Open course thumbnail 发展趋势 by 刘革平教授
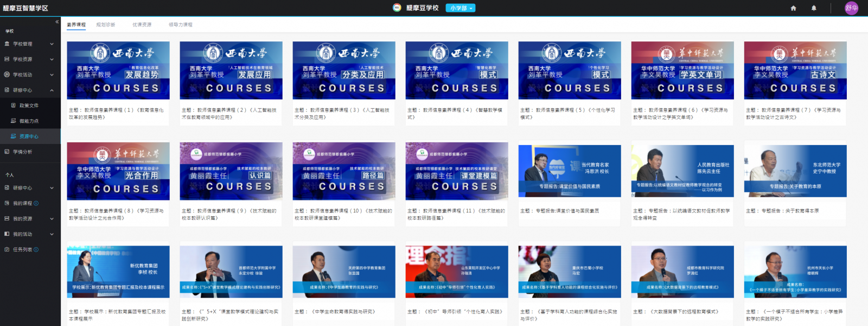 pyautogui.click(x=118, y=71)
